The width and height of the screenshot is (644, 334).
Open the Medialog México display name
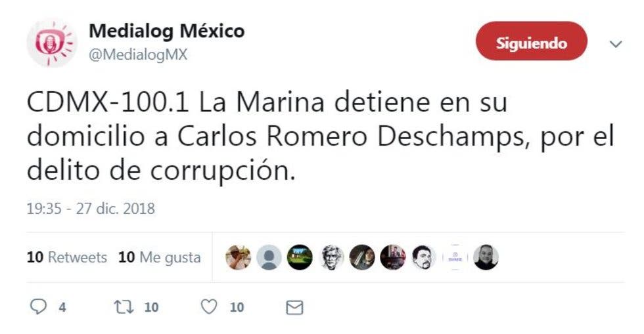[x=167, y=31]
